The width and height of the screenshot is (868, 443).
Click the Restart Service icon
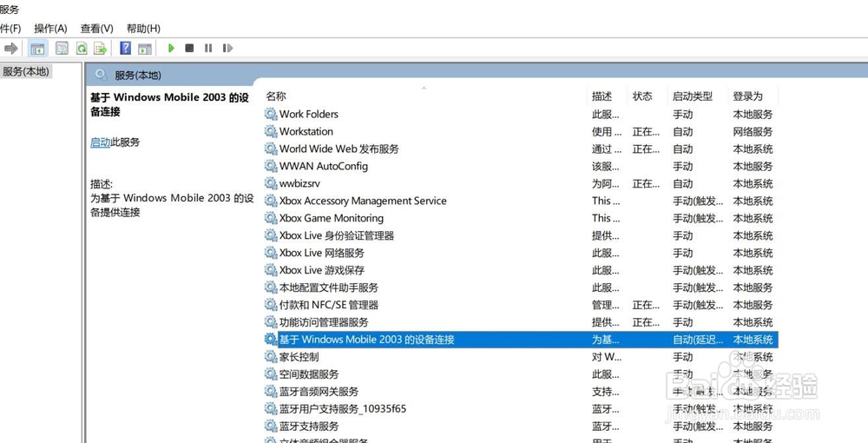227,48
